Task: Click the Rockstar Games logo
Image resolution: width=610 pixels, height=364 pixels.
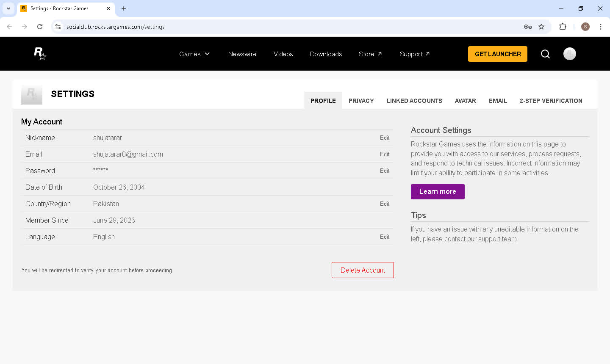Action: (x=39, y=54)
